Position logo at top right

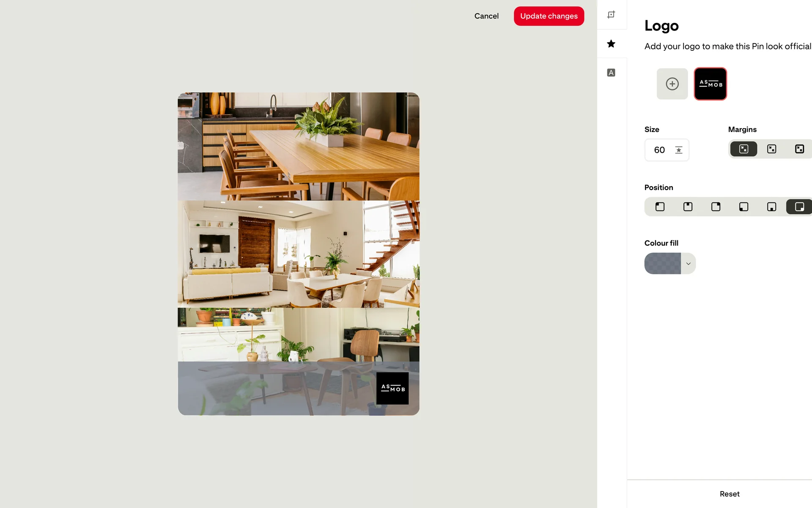pyautogui.click(x=716, y=207)
